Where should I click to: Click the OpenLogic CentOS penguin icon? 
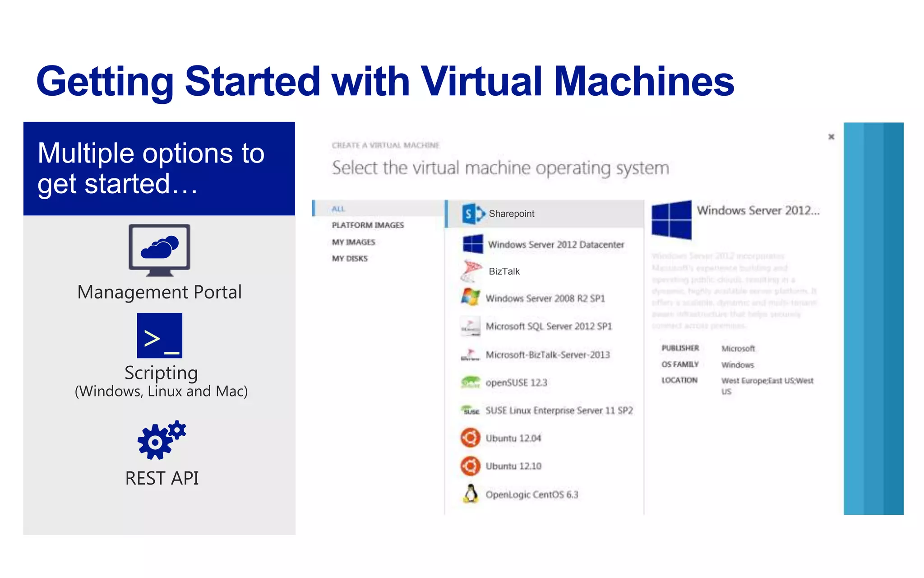[x=471, y=494]
